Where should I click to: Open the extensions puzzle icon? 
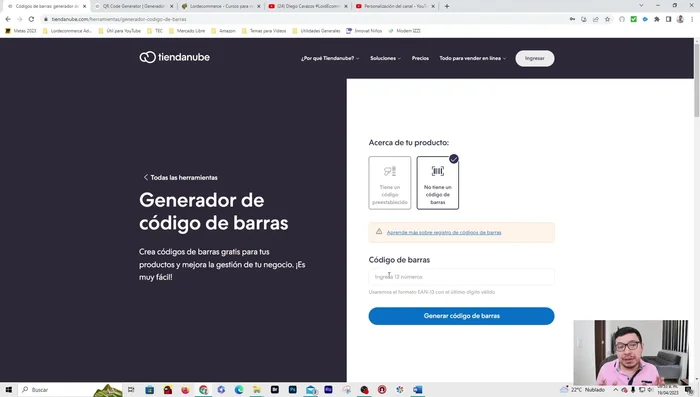657,19
